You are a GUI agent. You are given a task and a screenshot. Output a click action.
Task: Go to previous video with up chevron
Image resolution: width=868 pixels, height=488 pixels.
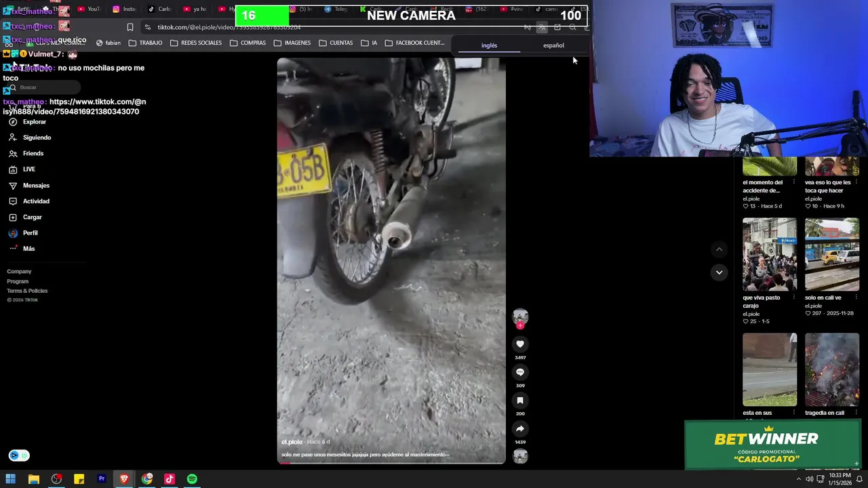click(x=719, y=249)
